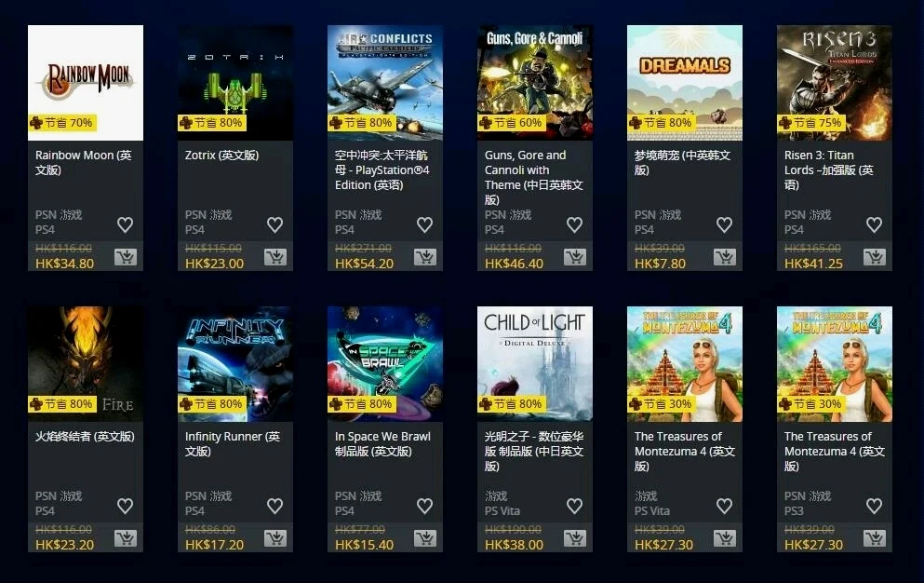Open the Guns, Gore and Cannoli title link
Viewport: 924px width, 583px height.
click(x=534, y=177)
